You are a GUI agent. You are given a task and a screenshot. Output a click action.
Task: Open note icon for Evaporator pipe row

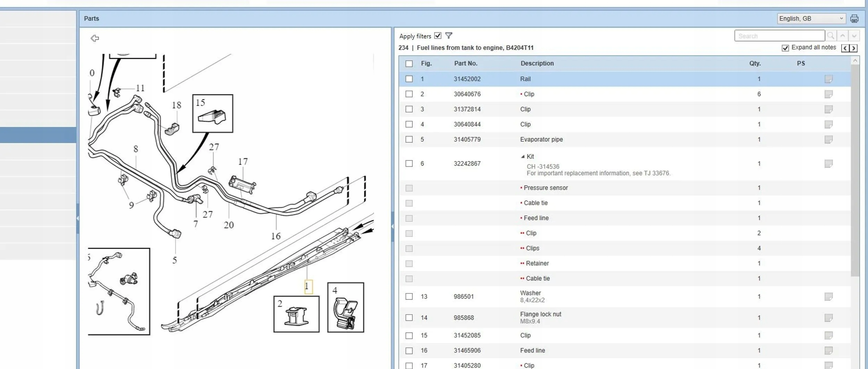coord(828,140)
